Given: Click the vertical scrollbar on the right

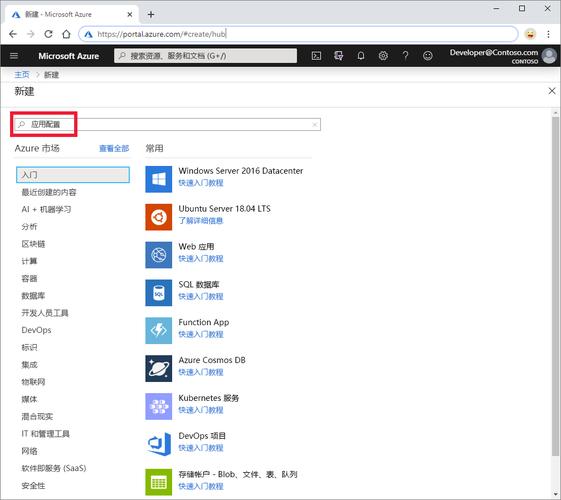Looking at the screenshot, I should [555, 286].
